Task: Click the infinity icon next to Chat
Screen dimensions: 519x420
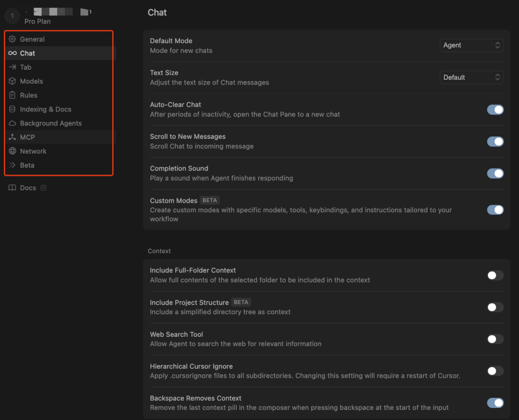Action: (12, 53)
